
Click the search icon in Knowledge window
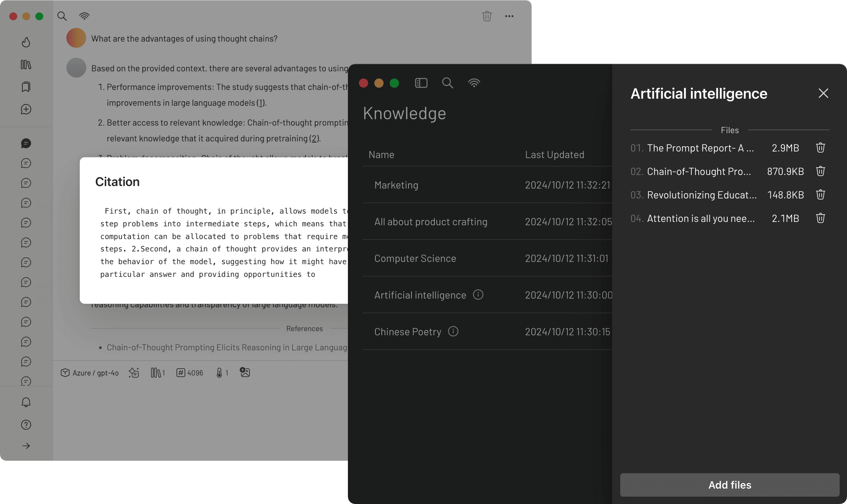[447, 83]
